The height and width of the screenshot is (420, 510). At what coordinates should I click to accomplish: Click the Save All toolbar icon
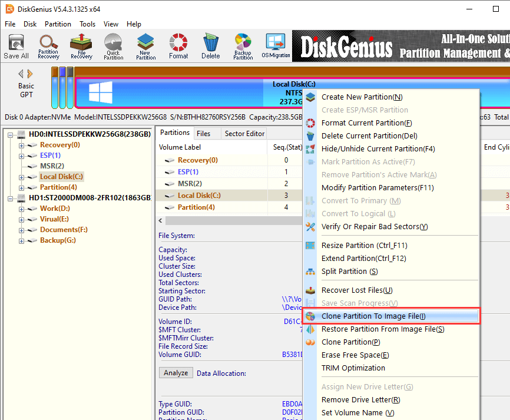click(16, 46)
